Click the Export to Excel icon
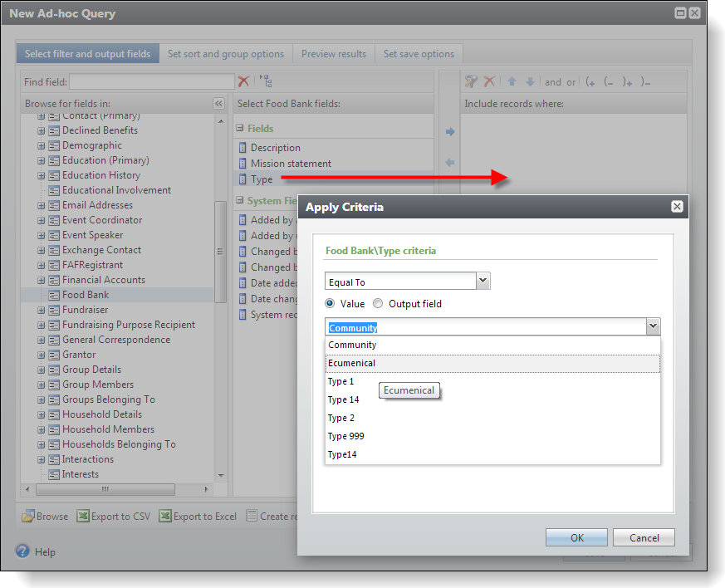725x588 pixels. pyautogui.click(x=165, y=516)
